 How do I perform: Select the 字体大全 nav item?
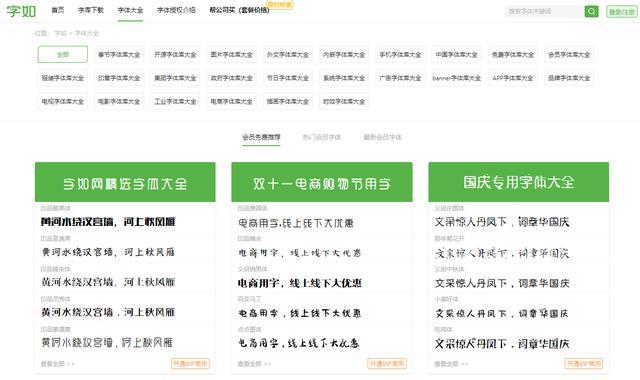click(130, 10)
